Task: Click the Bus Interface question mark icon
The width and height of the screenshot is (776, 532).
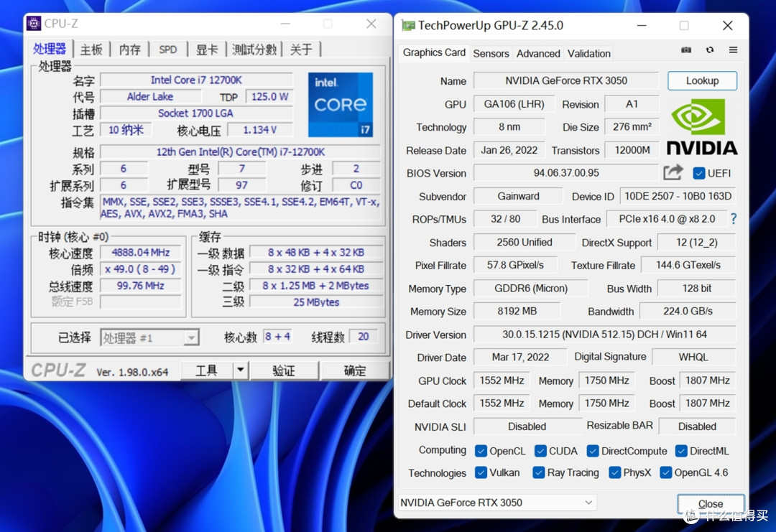Action: (x=734, y=218)
